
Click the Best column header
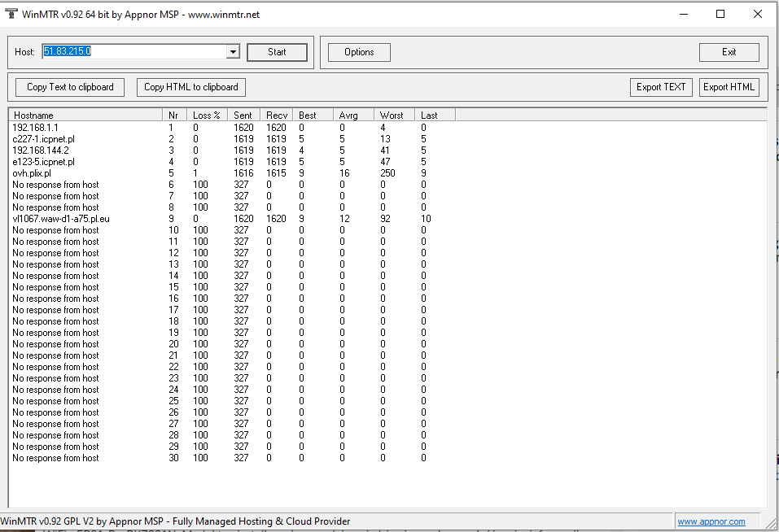pos(313,116)
